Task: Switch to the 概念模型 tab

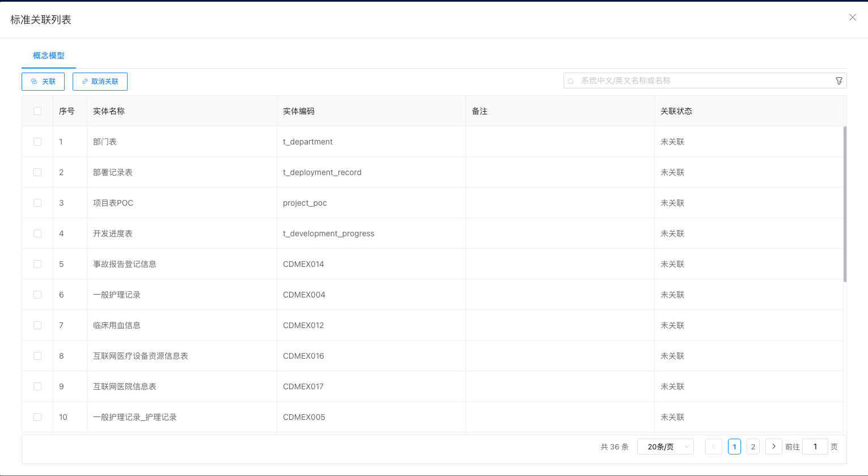Action: coord(49,56)
